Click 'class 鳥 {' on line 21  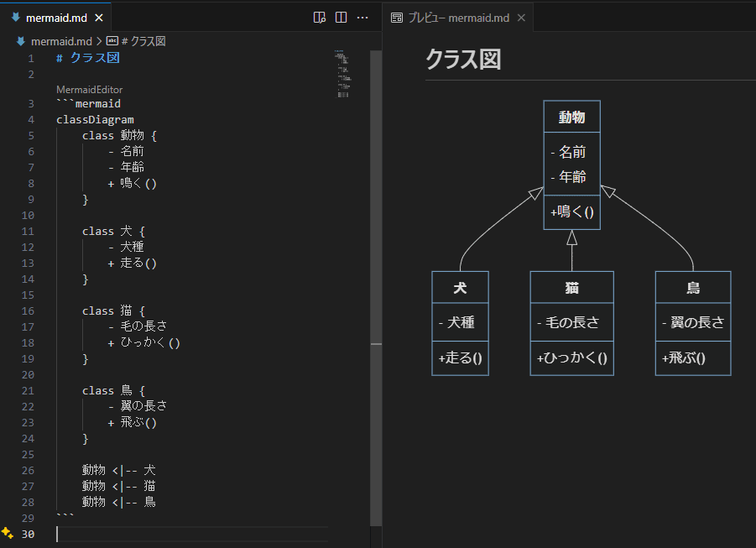[113, 390]
